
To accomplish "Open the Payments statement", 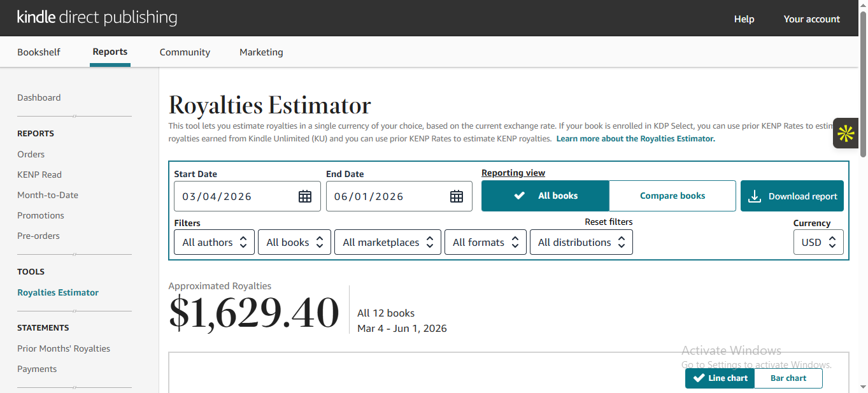I will click(37, 369).
